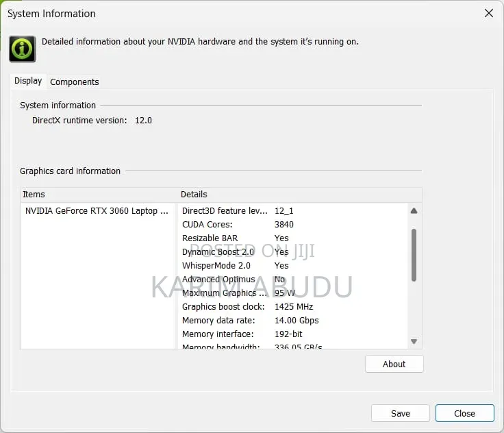This screenshot has width=504, height=433.
Task: Select the Memory data rate row
Action: [293, 321]
